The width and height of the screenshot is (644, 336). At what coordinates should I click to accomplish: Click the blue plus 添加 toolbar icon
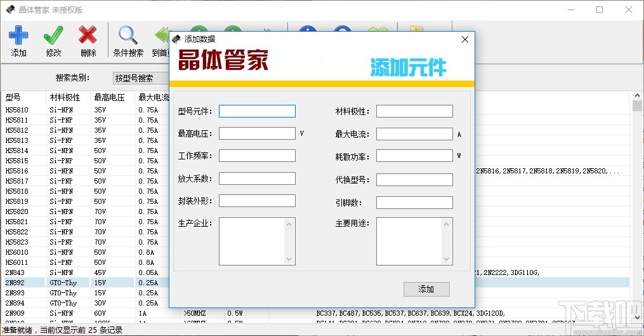pos(18,36)
